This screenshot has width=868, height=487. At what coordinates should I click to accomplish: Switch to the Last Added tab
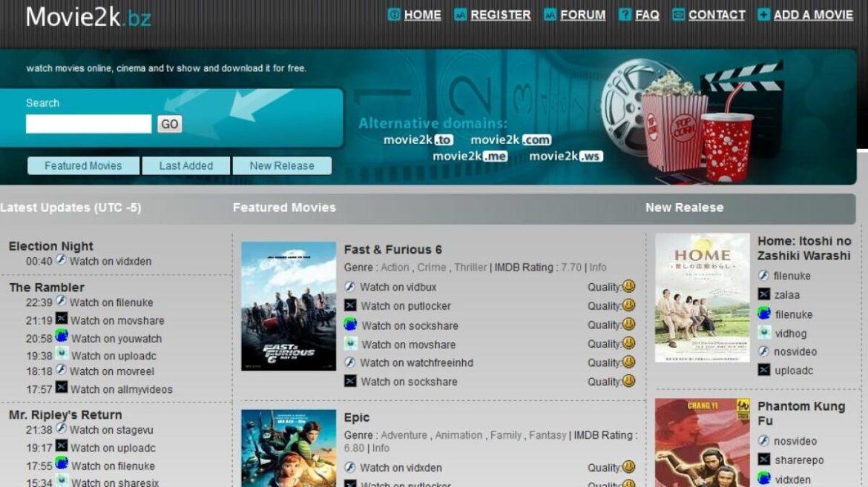186,165
